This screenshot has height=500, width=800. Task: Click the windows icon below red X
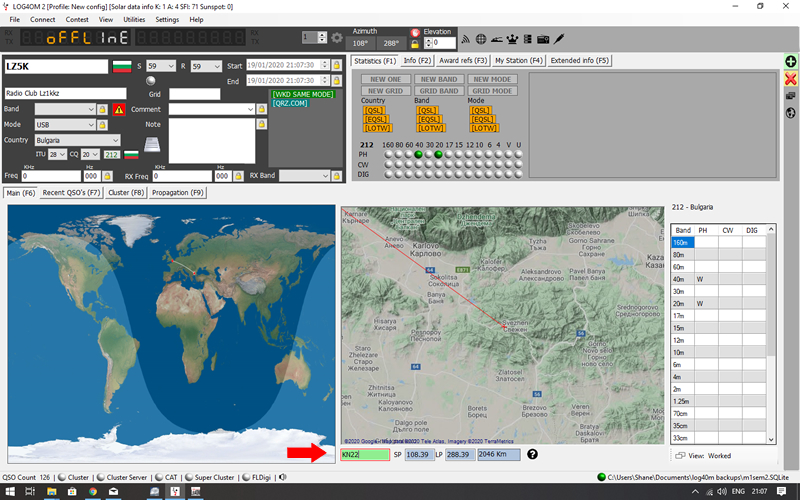pyautogui.click(x=790, y=96)
